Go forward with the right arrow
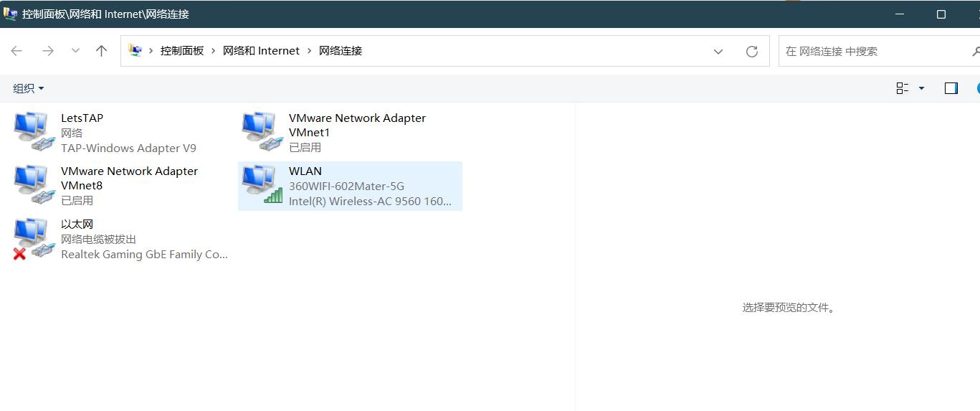Screen dimensions: 980x411 point(48,51)
